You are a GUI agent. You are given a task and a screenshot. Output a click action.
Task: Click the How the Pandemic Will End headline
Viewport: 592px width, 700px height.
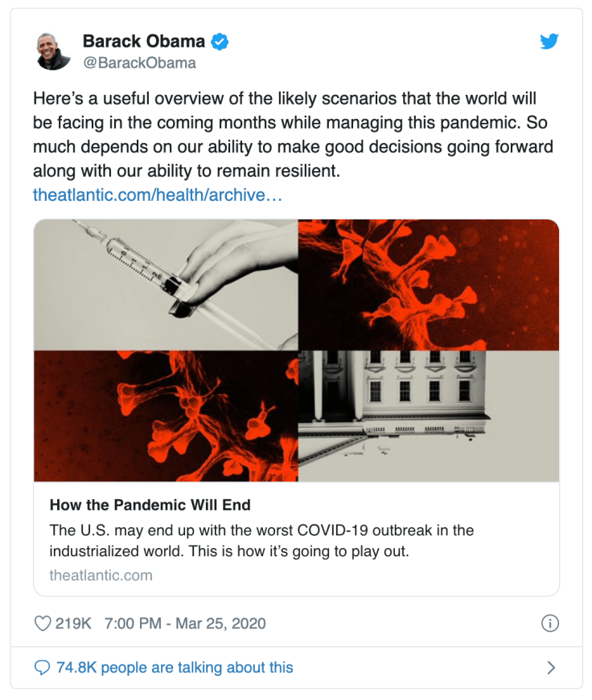[150, 506]
